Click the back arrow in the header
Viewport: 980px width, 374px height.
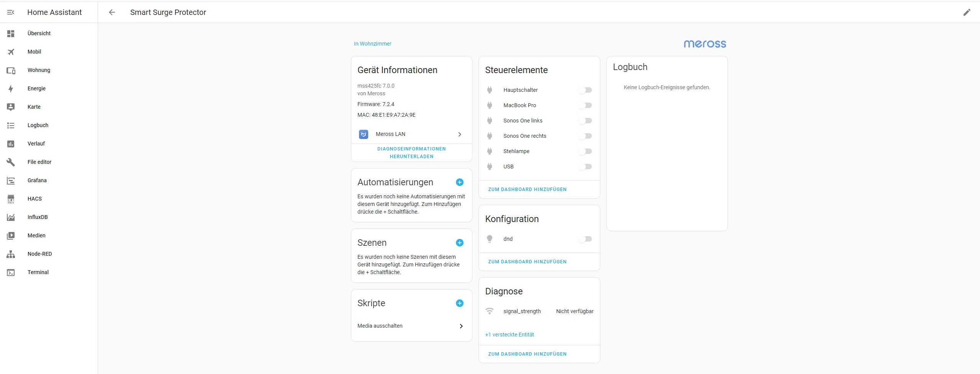112,12
